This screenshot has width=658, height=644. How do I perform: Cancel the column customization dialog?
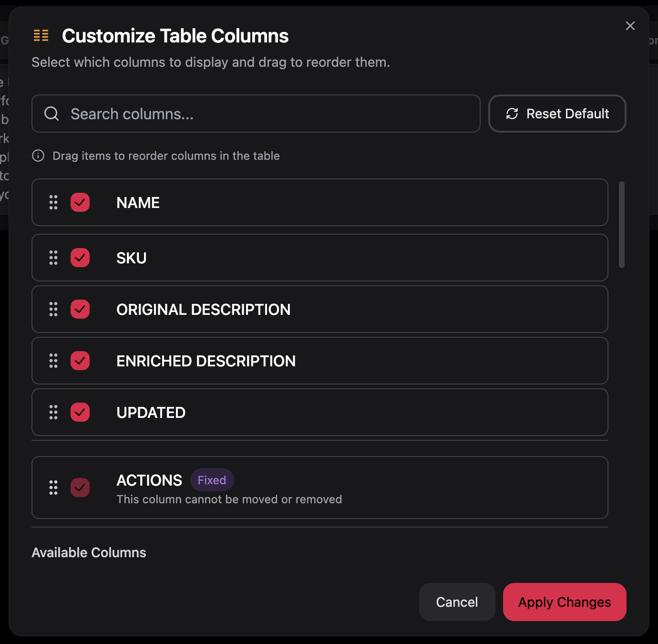tap(457, 602)
